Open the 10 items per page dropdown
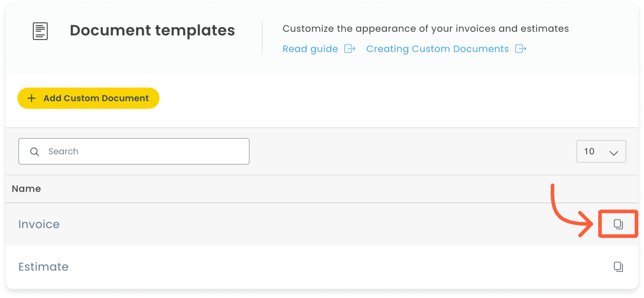The image size is (644, 298). coord(601,151)
